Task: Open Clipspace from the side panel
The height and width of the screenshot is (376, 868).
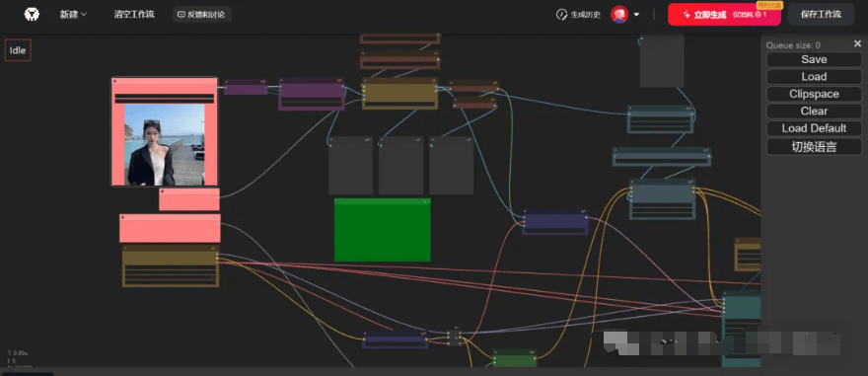Action: 814,94
